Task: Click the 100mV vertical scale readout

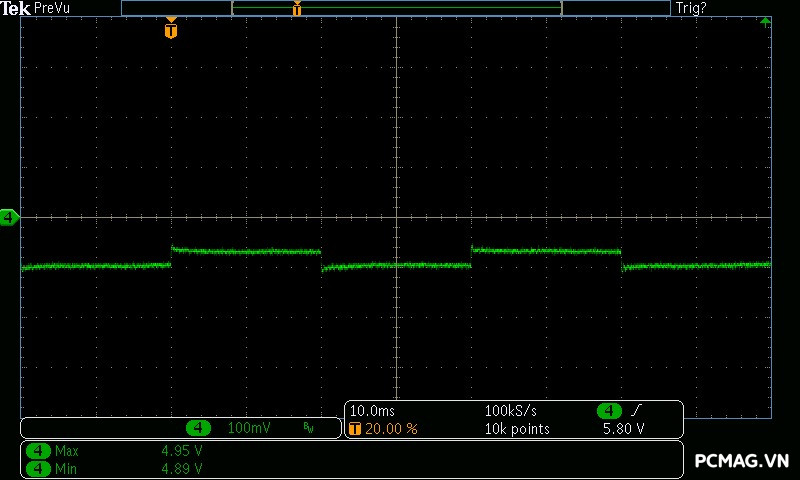Action: point(248,428)
